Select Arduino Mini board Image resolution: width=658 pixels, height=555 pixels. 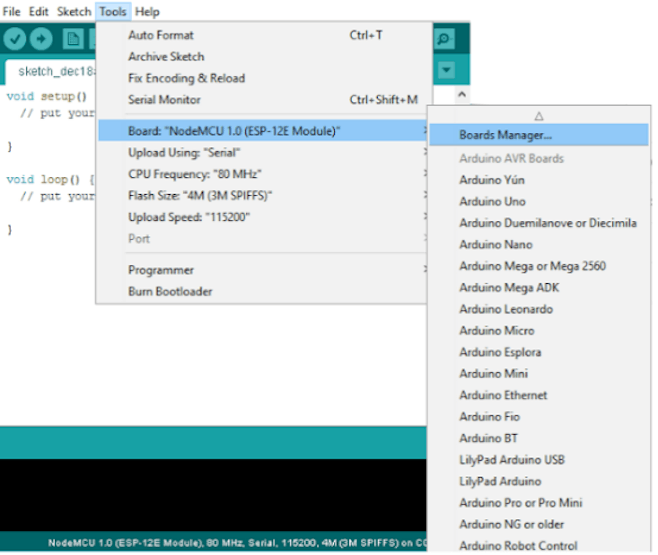539,374
